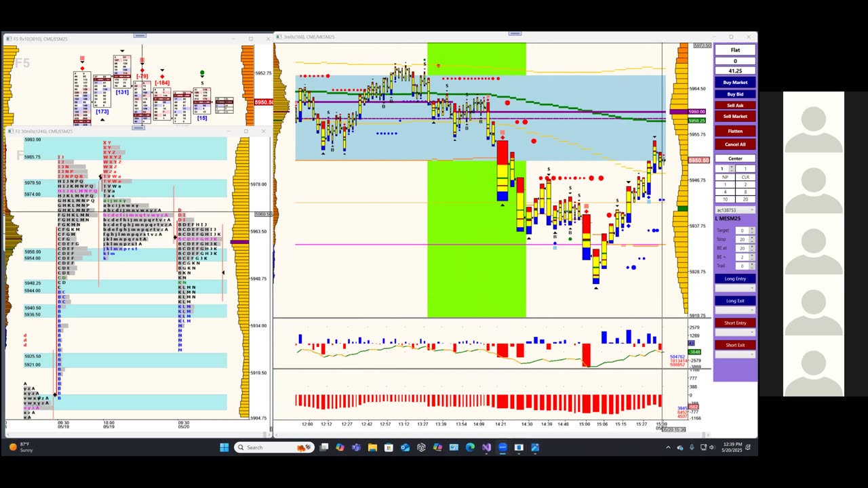868x488 pixels.
Task: Open the dropdown under Long Exit
Action: (735, 310)
